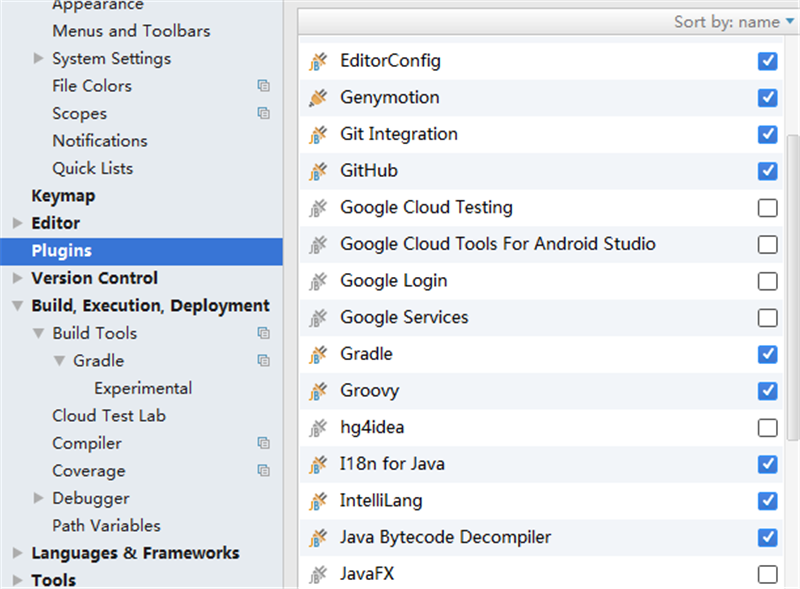Enable the Google Cloud Testing plugin
The height and width of the screenshot is (589, 800).
(767, 208)
